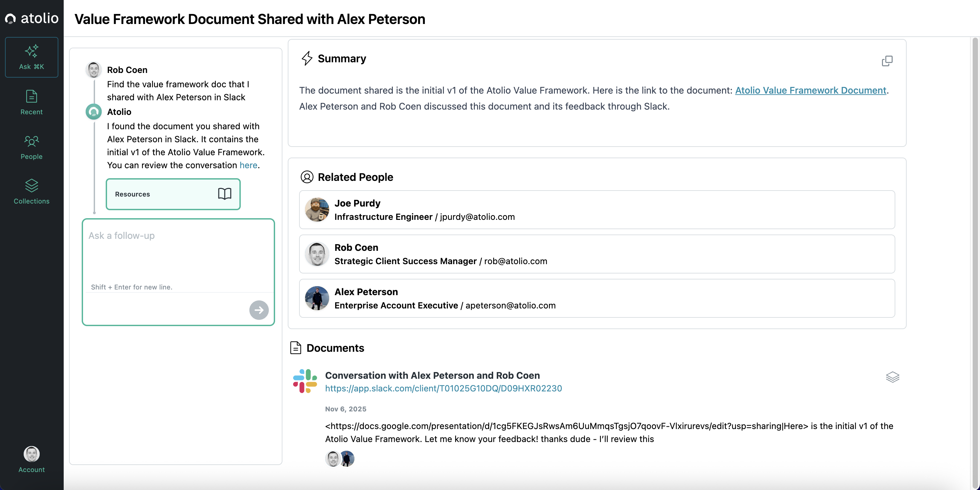Viewport: 980px width, 490px height.
Task: Click participant avatars under Slack message
Action: click(339, 458)
